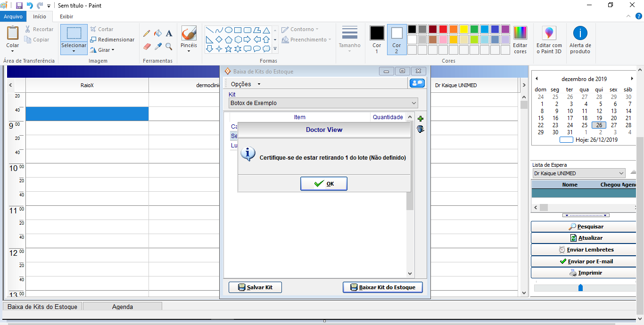Open Editar com o Paint 3D
The width and height of the screenshot is (644, 325).
click(x=549, y=40)
